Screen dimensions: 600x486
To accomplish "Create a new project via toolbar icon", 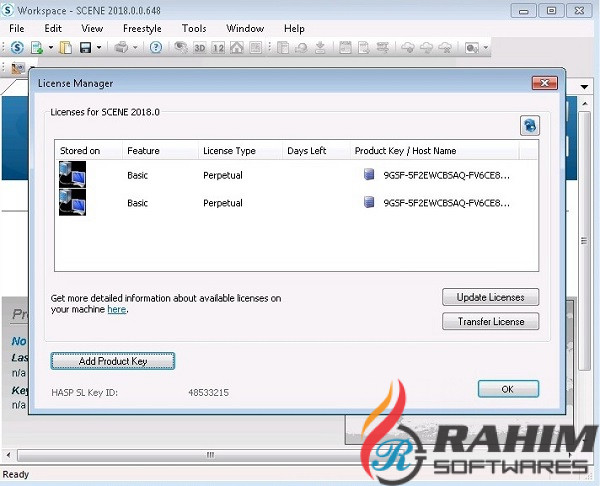I will [37, 48].
